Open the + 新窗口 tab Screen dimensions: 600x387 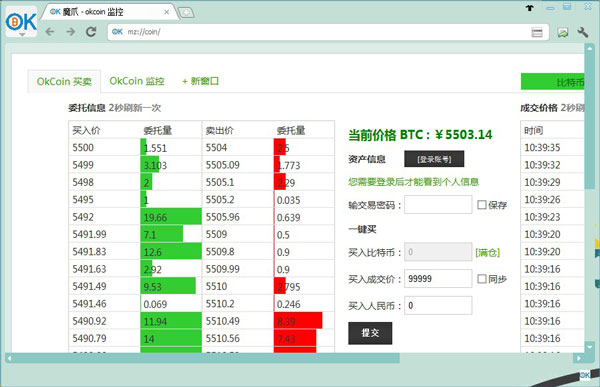(x=200, y=81)
